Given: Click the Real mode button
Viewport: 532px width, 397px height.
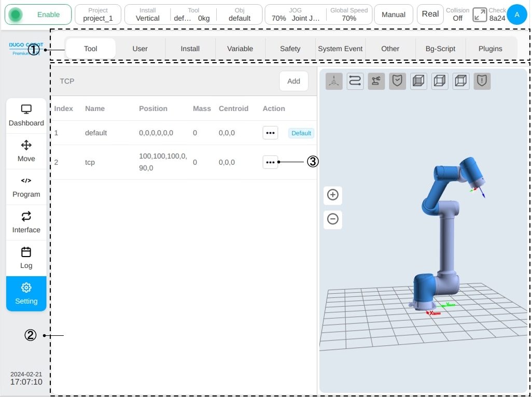Looking at the screenshot, I should click(x=430, y=15).
